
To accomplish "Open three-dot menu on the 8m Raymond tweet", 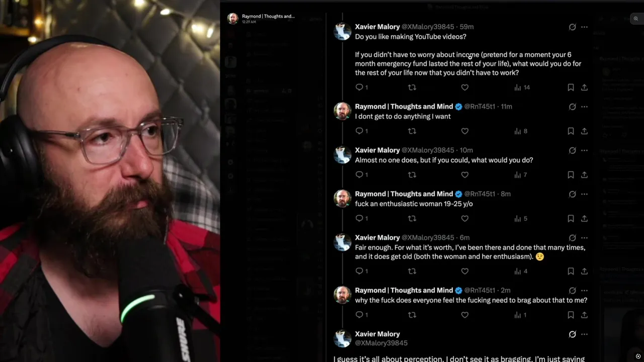I will (584, 194).
